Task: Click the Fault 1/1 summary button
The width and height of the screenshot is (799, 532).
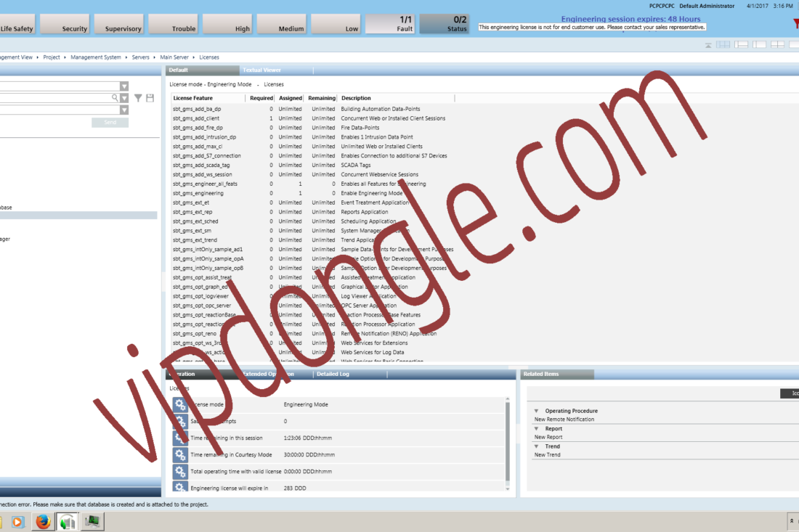Action: pos(390,24)
